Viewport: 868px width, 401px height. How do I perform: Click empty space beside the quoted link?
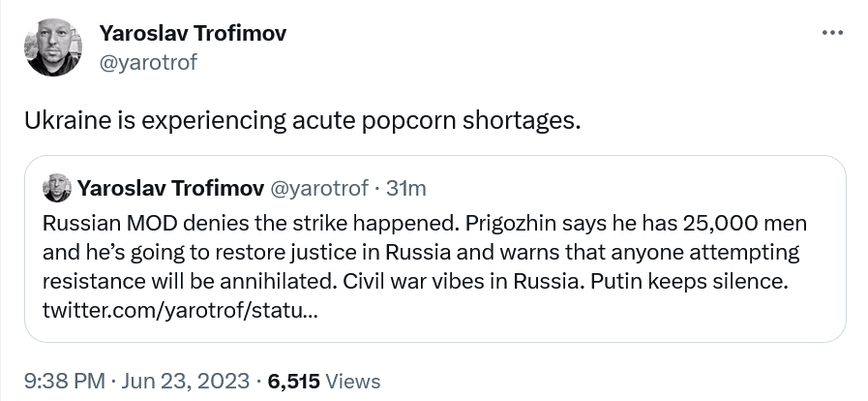pos(581,312)
